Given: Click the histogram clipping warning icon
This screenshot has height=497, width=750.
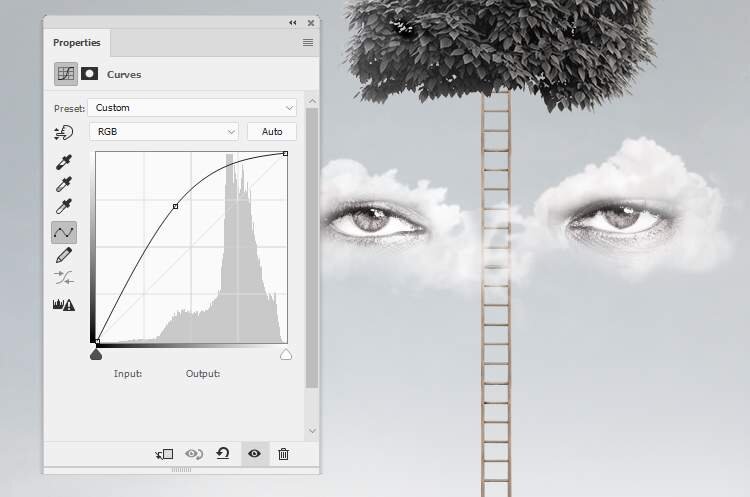Looking at the screenshot, I should pos(64,304).
